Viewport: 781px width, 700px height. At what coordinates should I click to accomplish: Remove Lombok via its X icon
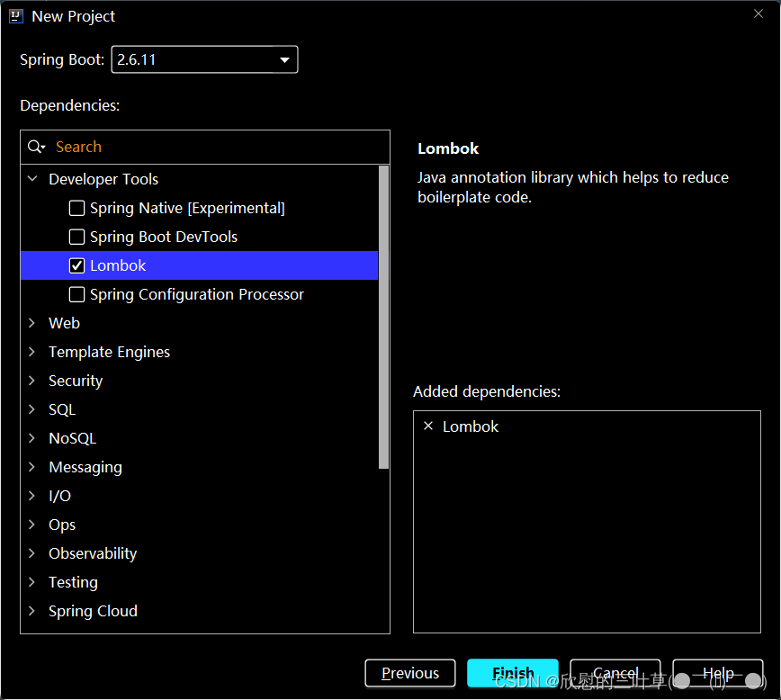[428, 426]
